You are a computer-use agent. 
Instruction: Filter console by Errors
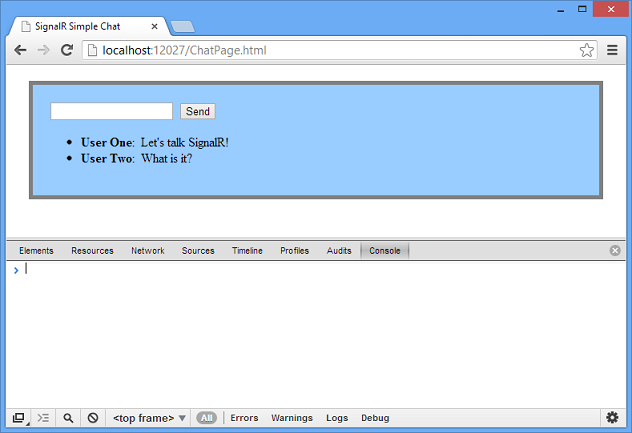pyautogui.click(x=244, y=418)
